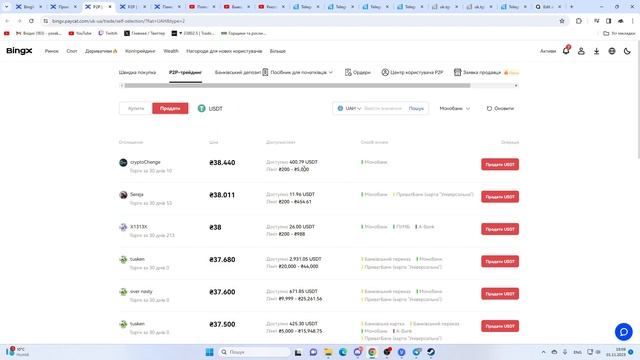Click the page vertical scrollbar
The width and height of the screenshot is (640, 360).
coord(638,100)
